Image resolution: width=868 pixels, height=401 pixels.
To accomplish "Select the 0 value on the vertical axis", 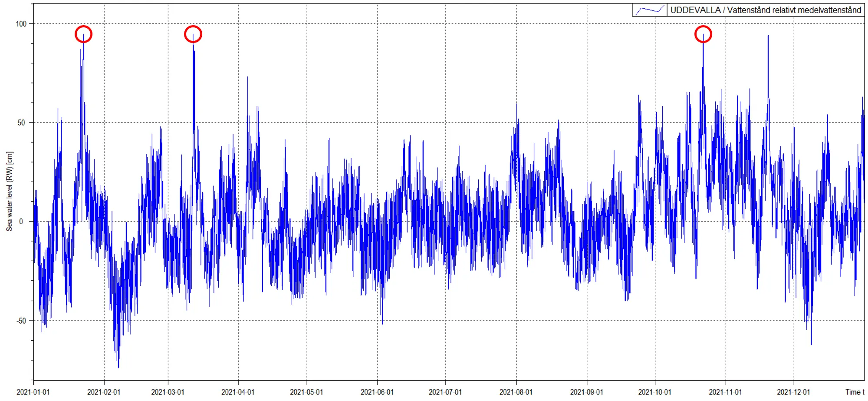I will click(21, 222).
